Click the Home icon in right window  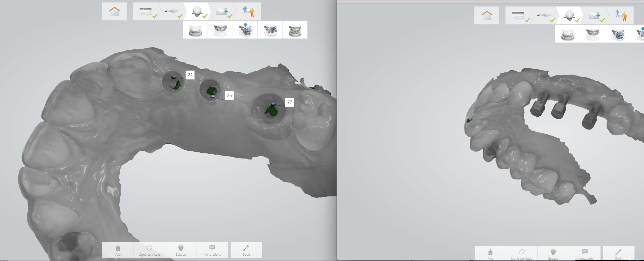486,15
